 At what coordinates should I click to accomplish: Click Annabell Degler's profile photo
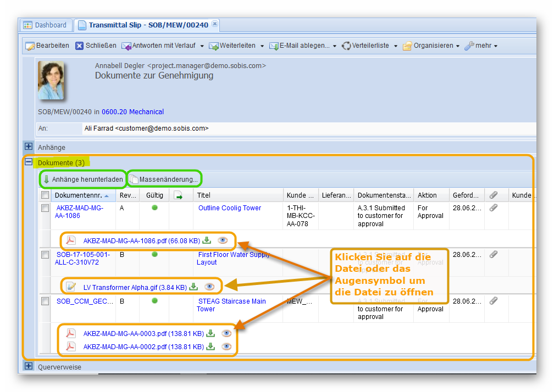51,81
